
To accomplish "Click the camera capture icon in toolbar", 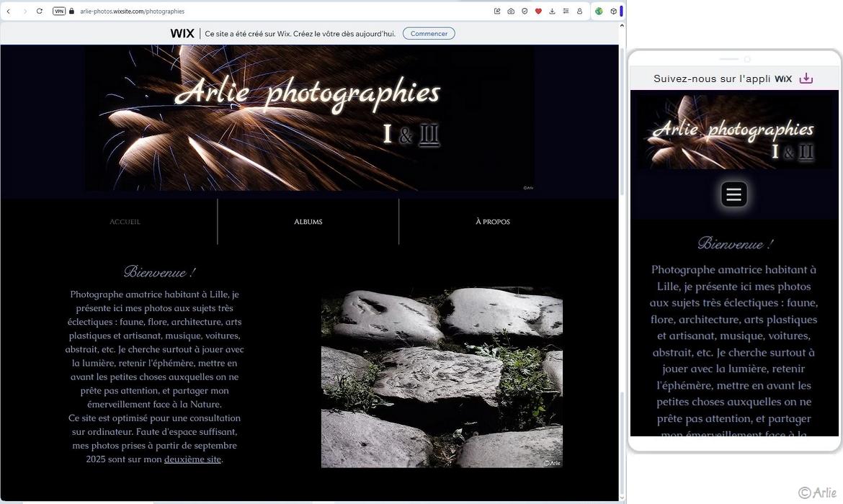I will (x=511, y=11).
